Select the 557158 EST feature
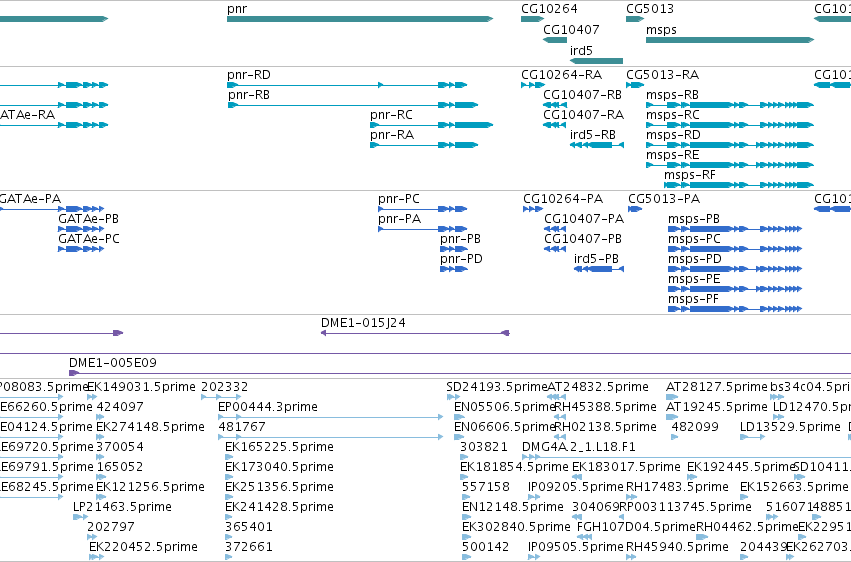Image resolution: width=851 pixels, height=562 pixels. (467, 497)
